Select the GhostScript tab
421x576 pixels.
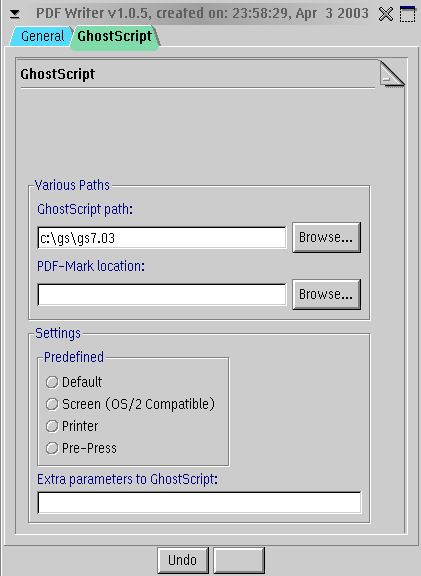tap(115, 36)
